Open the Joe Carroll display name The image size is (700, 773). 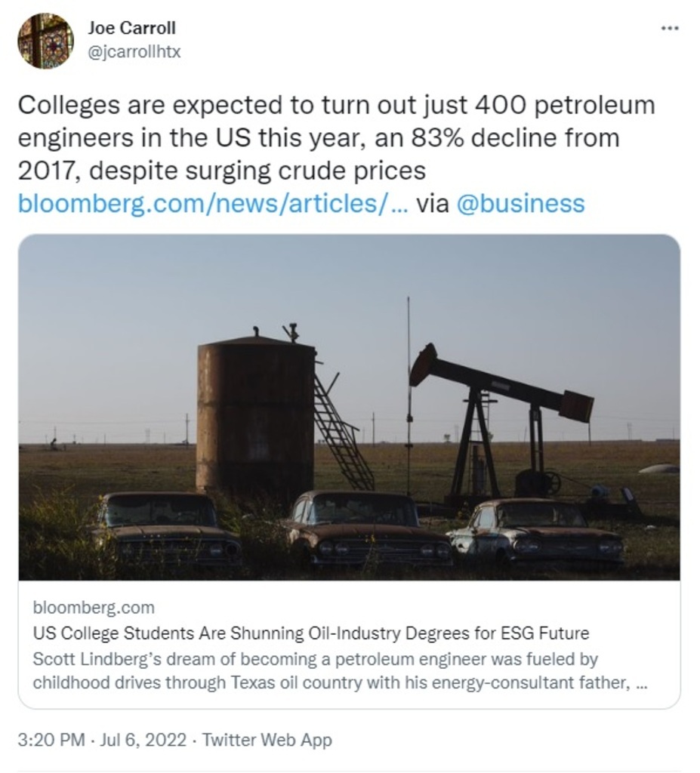coord(131,28)
